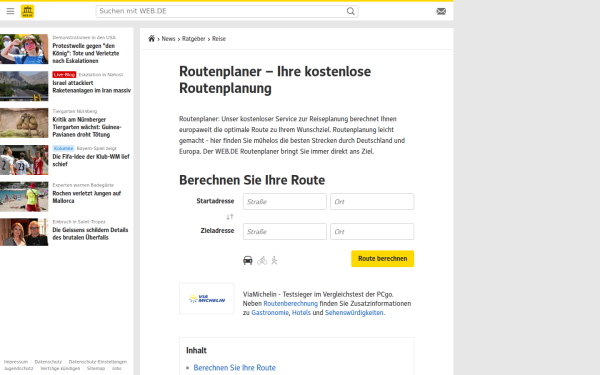The width and height of the screenshot is (600, 375).
Task: Open Israel attackiert Raketenanlagen article
Action: tap(91, 86)
